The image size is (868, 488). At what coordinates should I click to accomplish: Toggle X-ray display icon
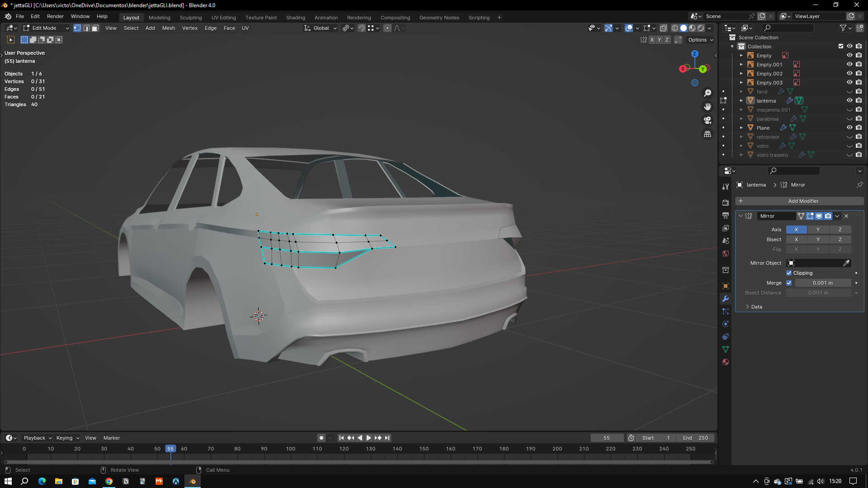click(663, 28)
